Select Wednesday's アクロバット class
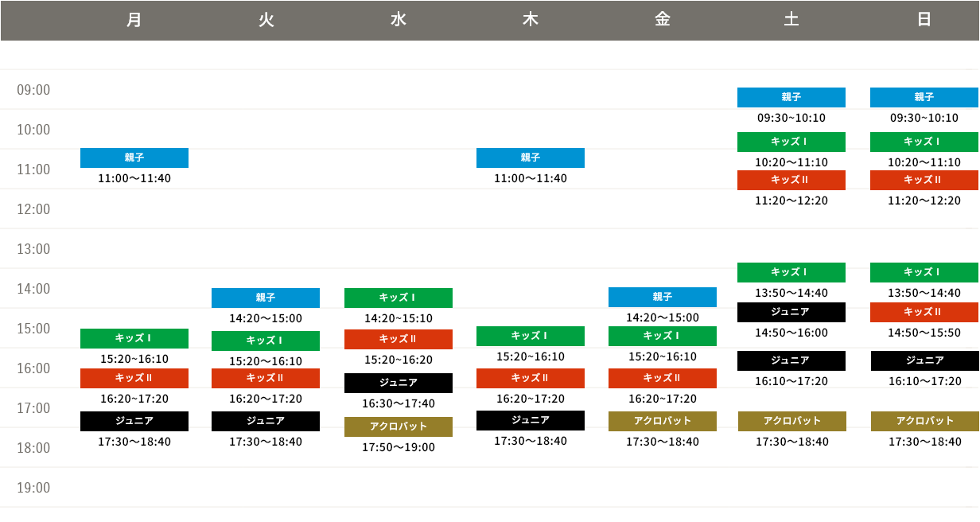 398,427
